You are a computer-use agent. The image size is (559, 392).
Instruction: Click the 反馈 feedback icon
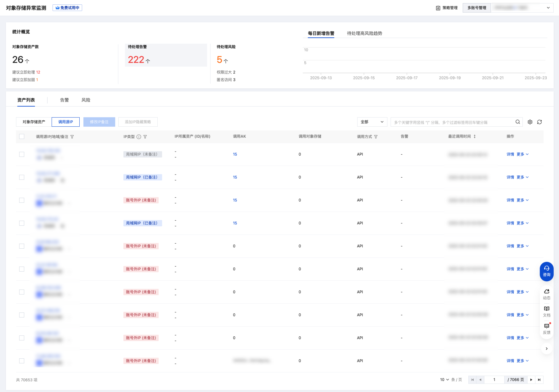pos(546,329)
